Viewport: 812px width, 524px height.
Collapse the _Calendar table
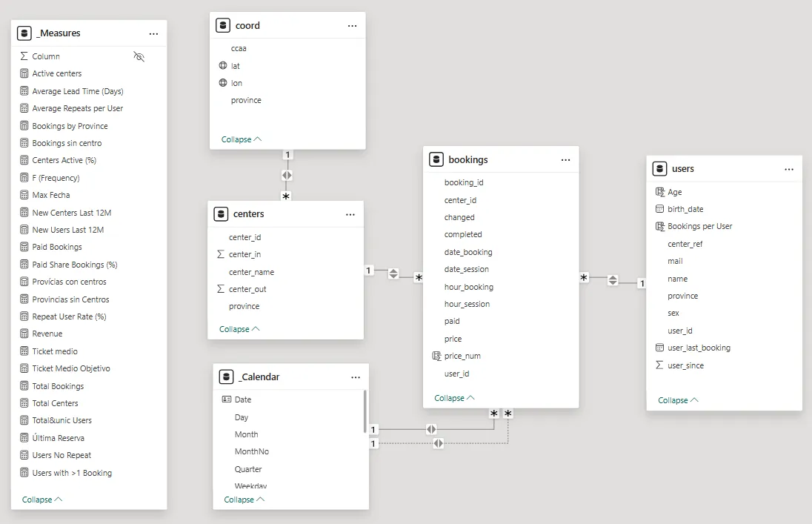pyautogui.click(x=244, y=500)
